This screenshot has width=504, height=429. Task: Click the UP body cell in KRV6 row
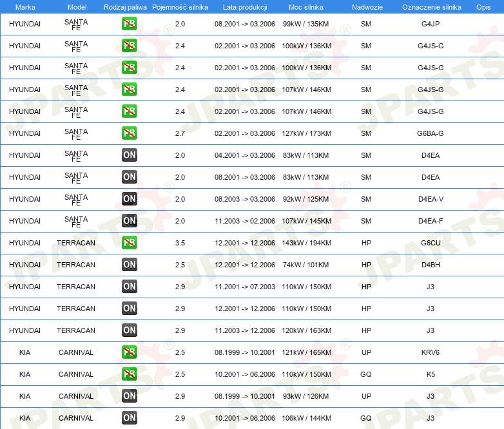click(366, 352)
